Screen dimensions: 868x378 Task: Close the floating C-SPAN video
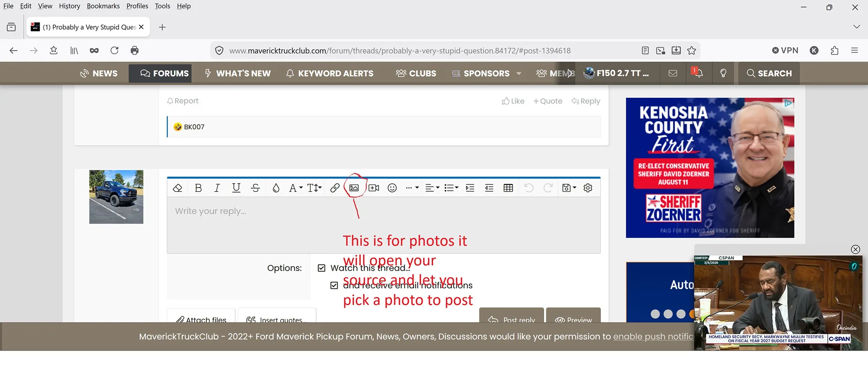point(856,249)
